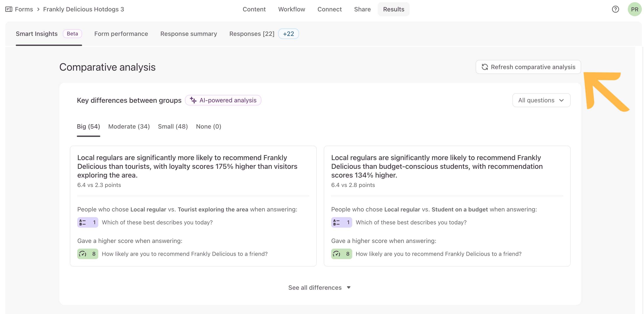Expand See all differences

tap(320, 288)
